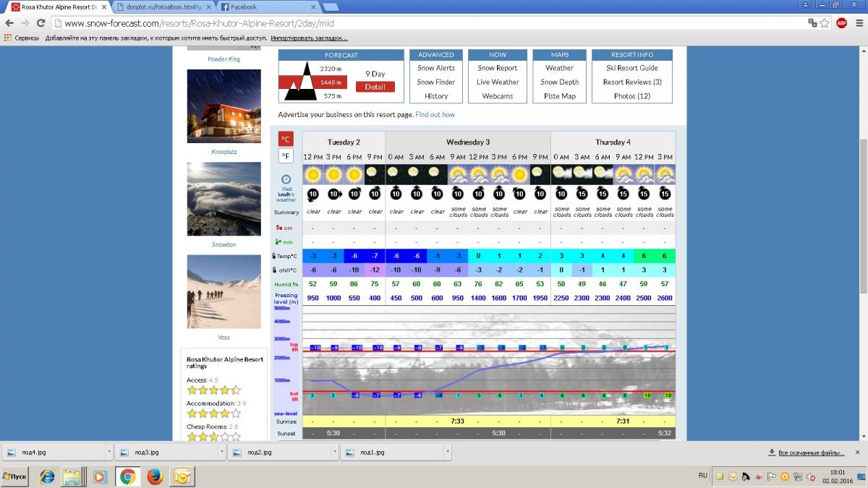This screenshot has height=488, width=868.
Task: Click the Wednesday 6 PM sunny weather icon
Action: point(519,174)
